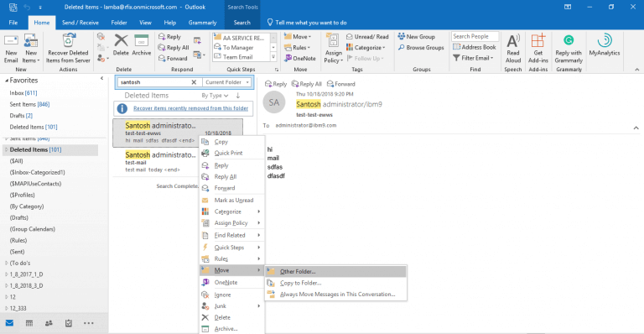644x334 pixels.
Task: Switch to the Folder tab
Action: point(119,23)
